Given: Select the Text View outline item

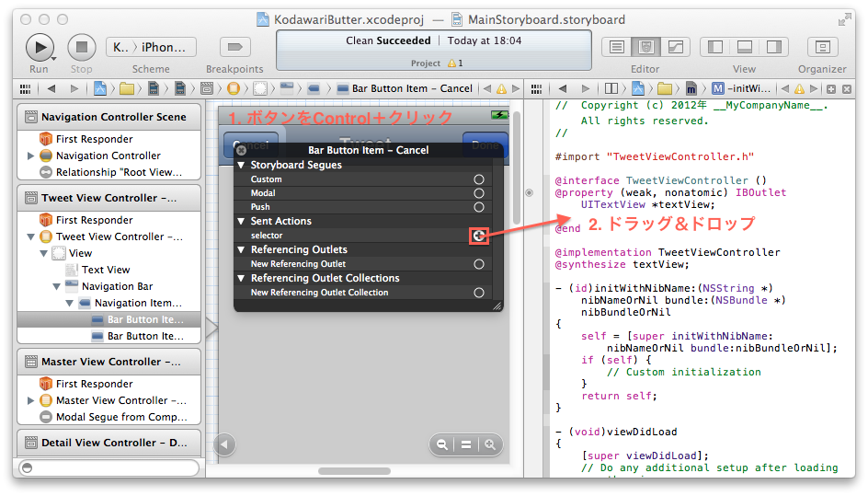Looking at the screenshot, I should (x=105, y=270).
